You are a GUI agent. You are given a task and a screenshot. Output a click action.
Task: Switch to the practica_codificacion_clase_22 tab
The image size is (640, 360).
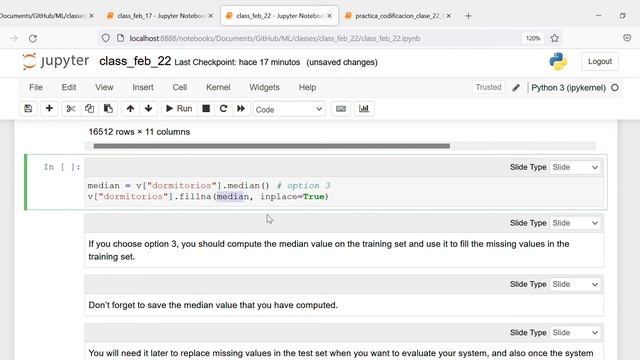coord(397,16)
